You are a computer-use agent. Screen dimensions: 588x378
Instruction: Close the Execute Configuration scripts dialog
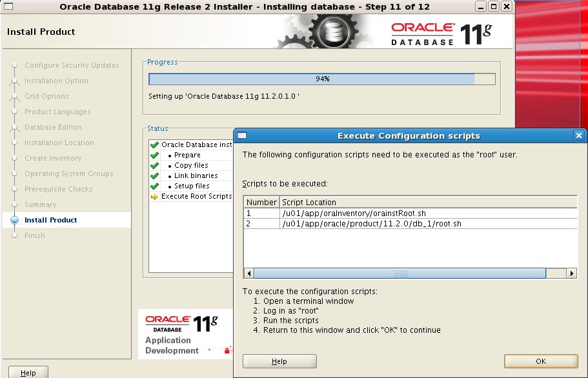[578, 136]
